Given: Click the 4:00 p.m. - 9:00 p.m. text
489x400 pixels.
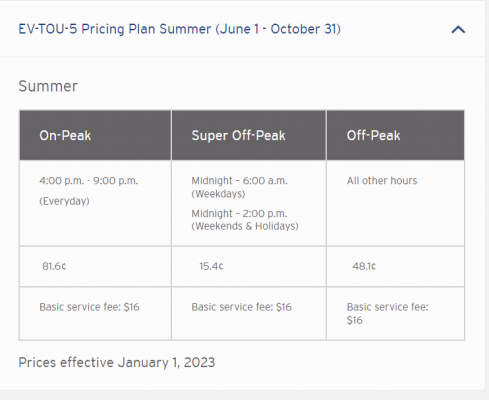Looking at the screenshot, I should point(89,181).
